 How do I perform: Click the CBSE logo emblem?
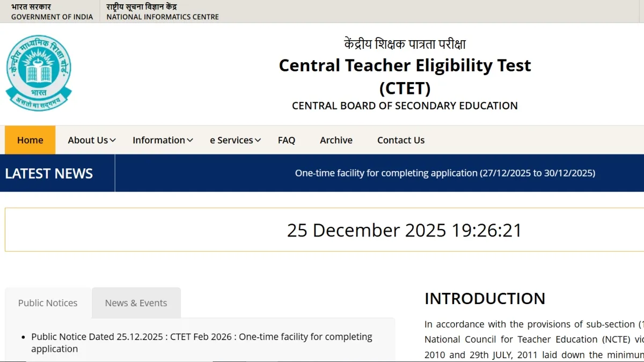click(x=39, y=73)
